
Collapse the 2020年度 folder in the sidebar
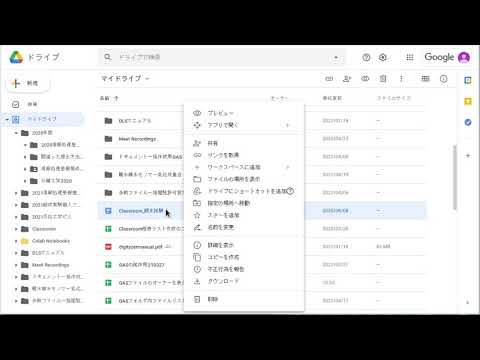tap(16, 133)
